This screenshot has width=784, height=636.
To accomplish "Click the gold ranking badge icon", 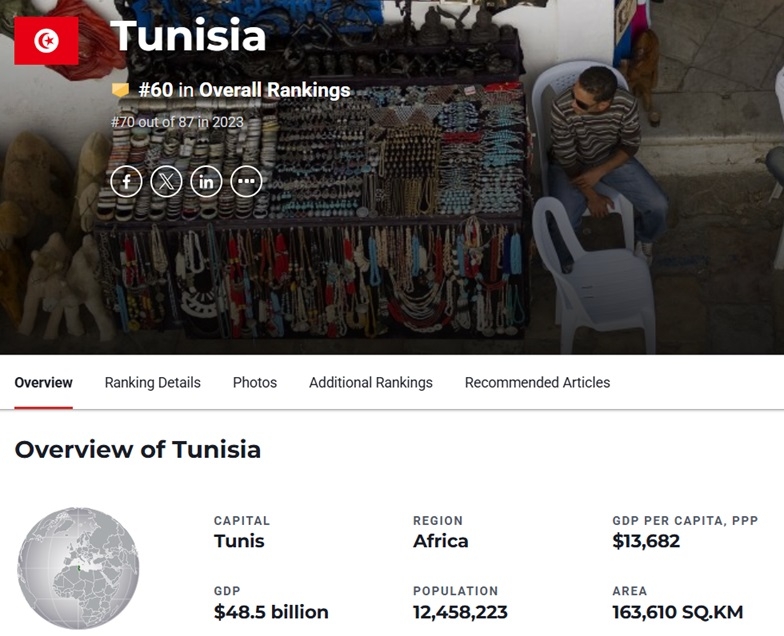I will pyautogui.click(x=120, y=90).
